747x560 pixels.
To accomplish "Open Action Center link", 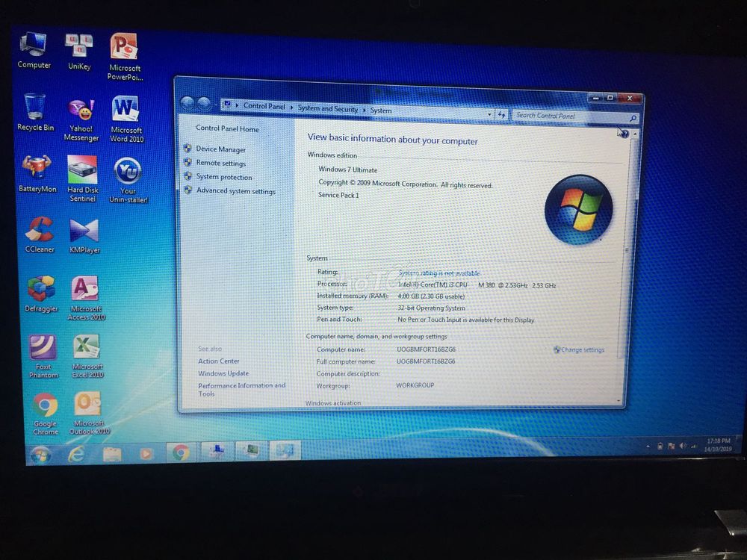I will click(219, 361).
